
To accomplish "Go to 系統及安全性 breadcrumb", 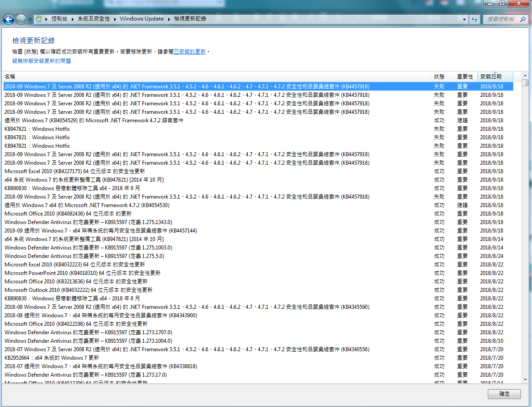I will (x=93, y=19).
